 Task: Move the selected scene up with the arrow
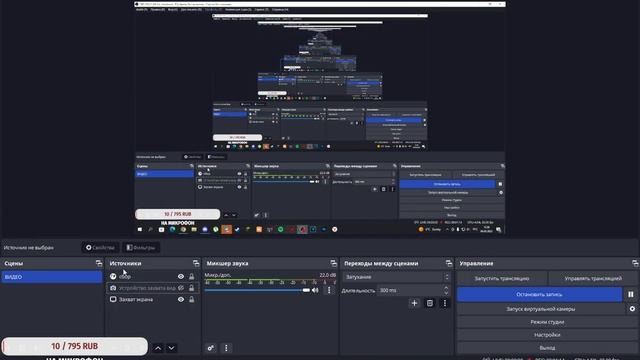(x=158, y=348)
